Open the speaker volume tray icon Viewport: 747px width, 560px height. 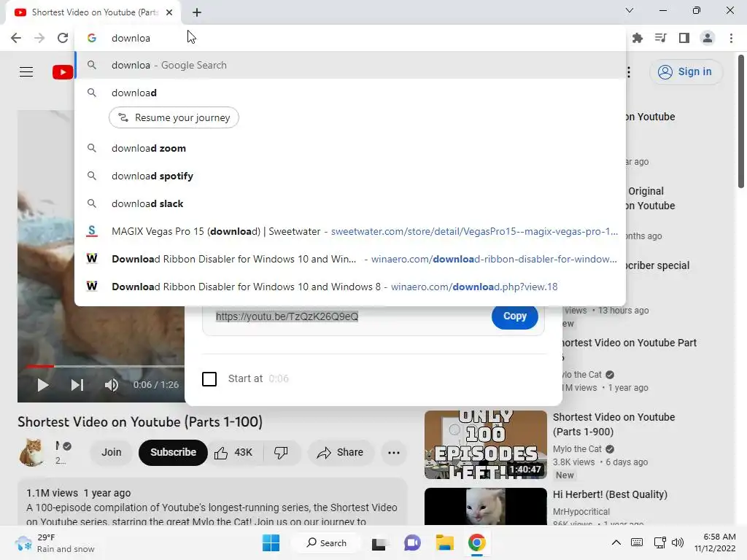pos(677,542)
